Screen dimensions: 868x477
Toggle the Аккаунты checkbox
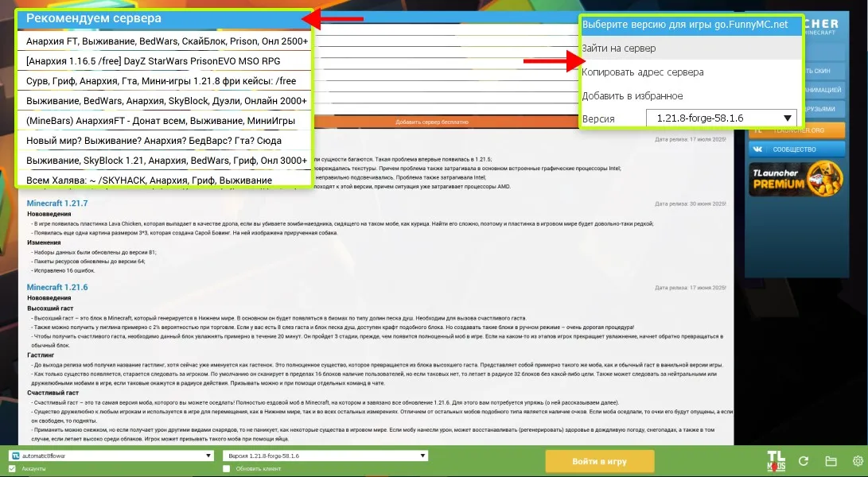tap(12, 469)
